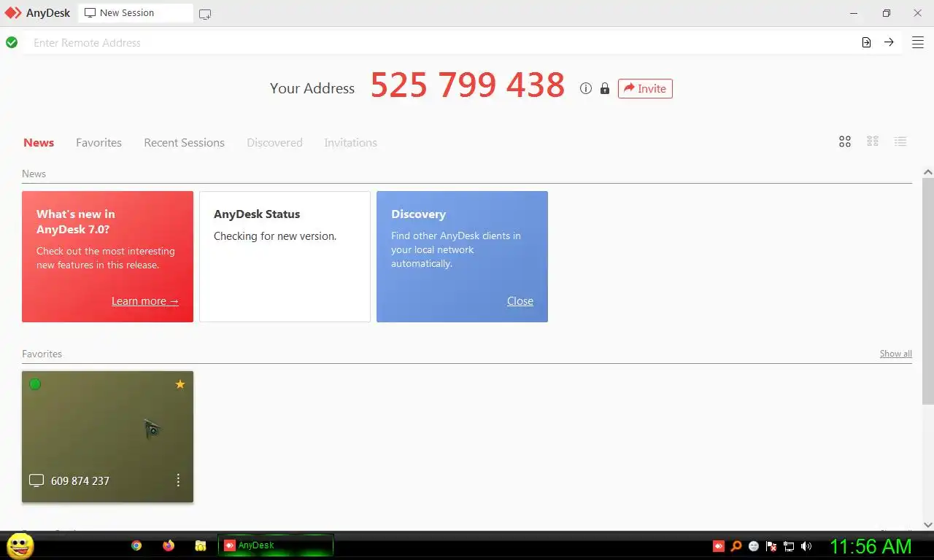Click the What's new in AnyDesk 7.0 card
934x560 pixels.
pos(107,257)
